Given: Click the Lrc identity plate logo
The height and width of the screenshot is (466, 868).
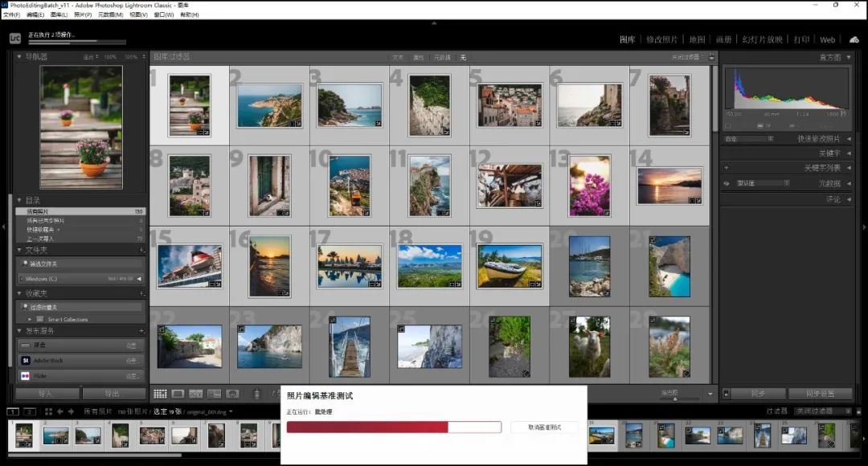Looking at the screenshot, I should point(15,39).
